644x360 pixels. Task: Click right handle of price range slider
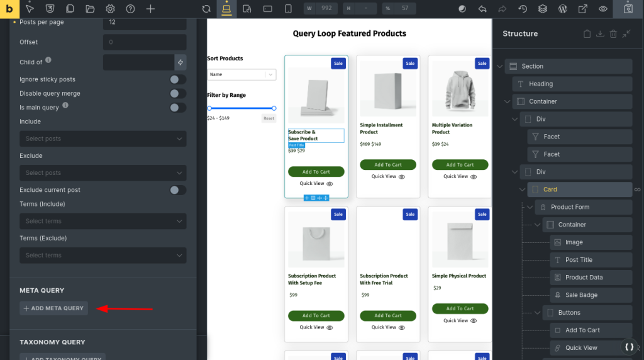coord(274,108)
